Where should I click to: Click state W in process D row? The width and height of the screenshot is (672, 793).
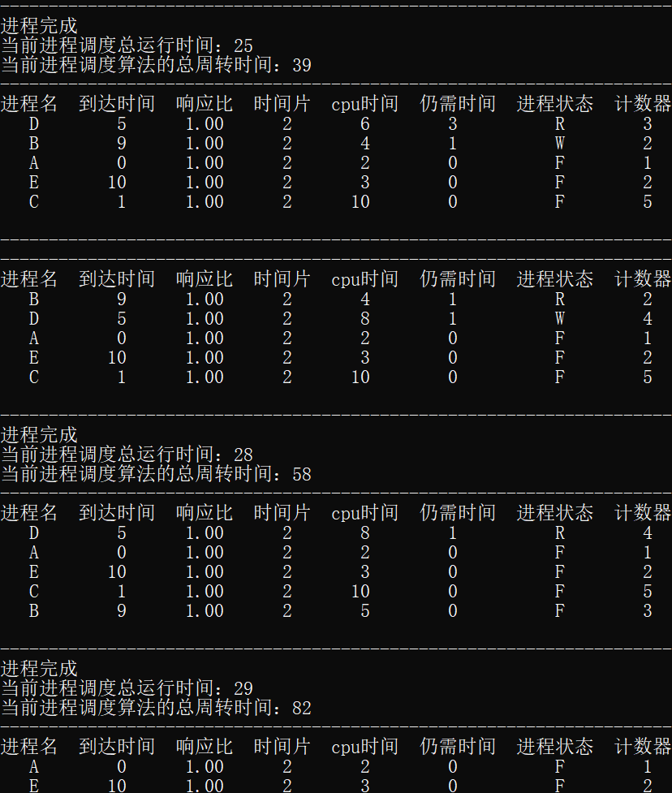560,319
